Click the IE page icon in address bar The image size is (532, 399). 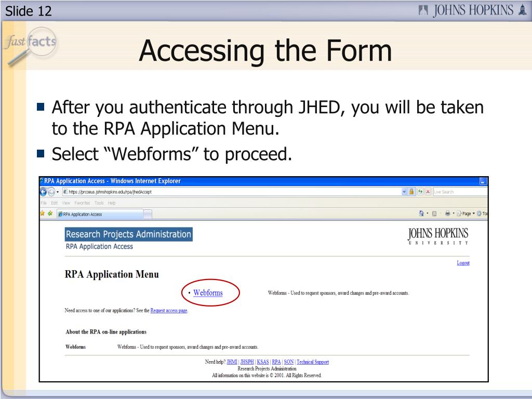coord(65,192)
